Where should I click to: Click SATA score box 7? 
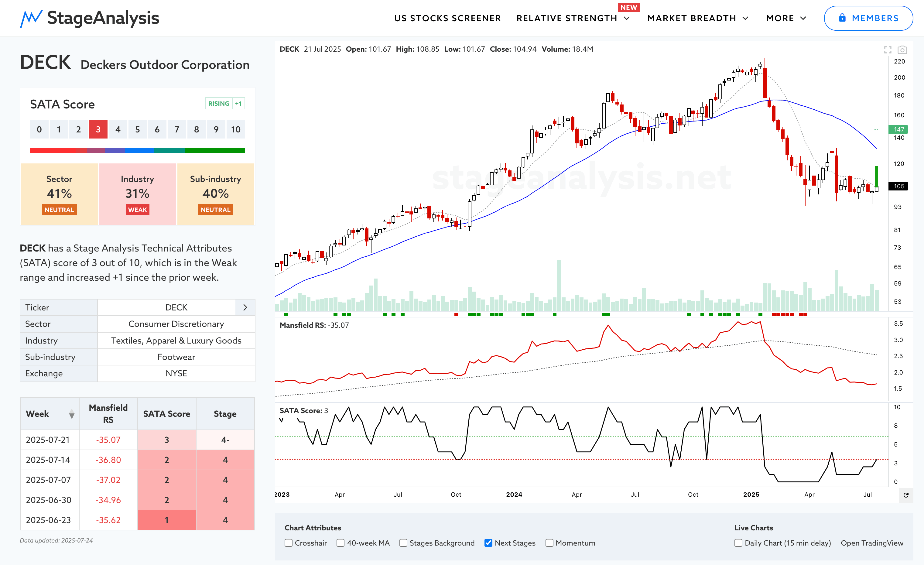(x=177, y=129)
